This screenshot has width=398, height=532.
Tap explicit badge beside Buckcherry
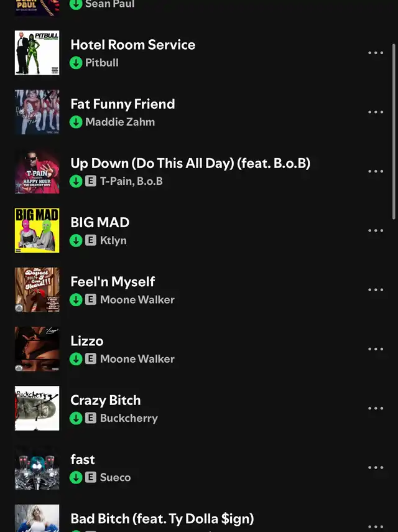pos(91,418)
